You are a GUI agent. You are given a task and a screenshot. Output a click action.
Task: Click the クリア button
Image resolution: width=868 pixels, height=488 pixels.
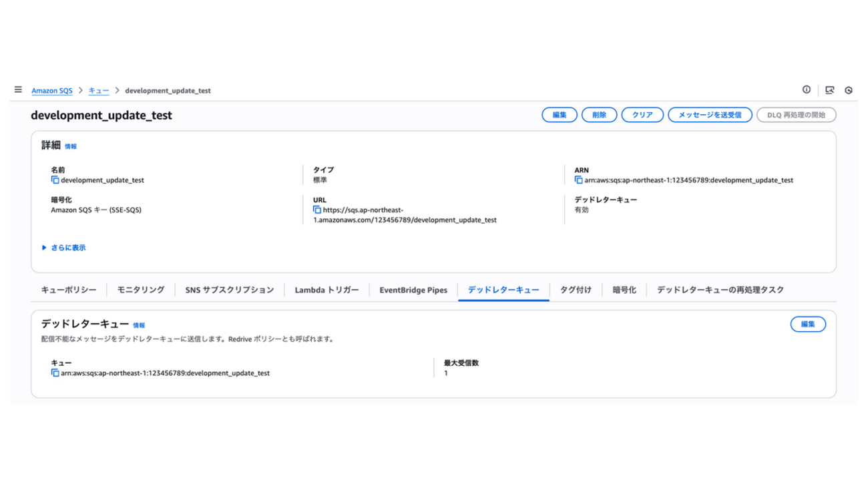click(642, 115)
